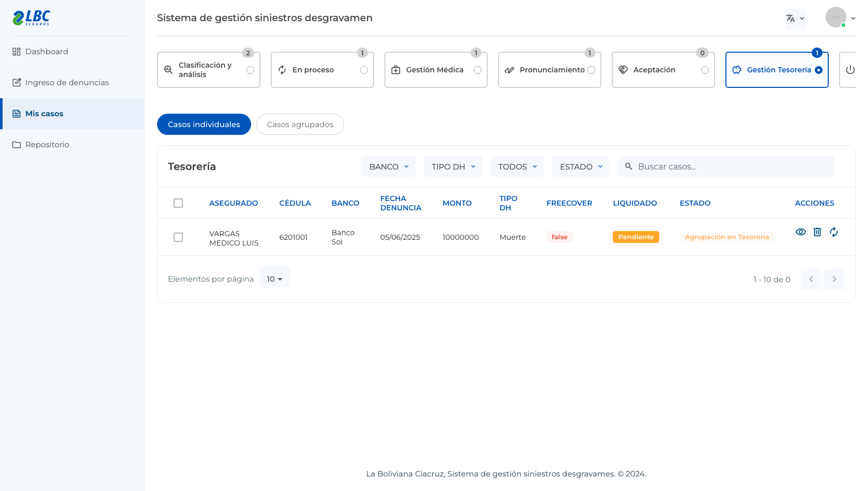Tick the select-all checkbox in the table header

point(178,203)
